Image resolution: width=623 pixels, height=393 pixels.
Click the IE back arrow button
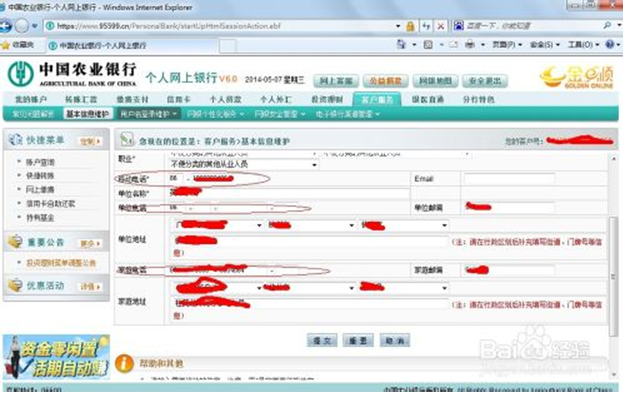(5, 26)
